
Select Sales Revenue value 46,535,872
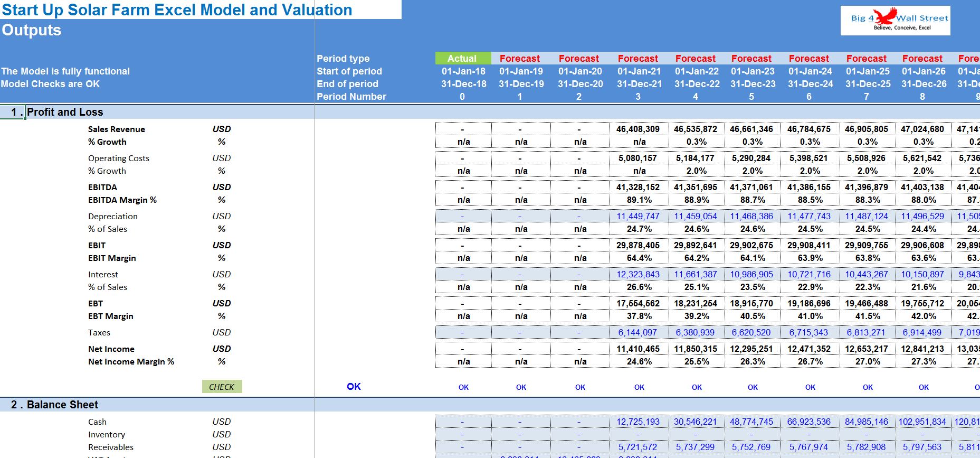point(696,129)
